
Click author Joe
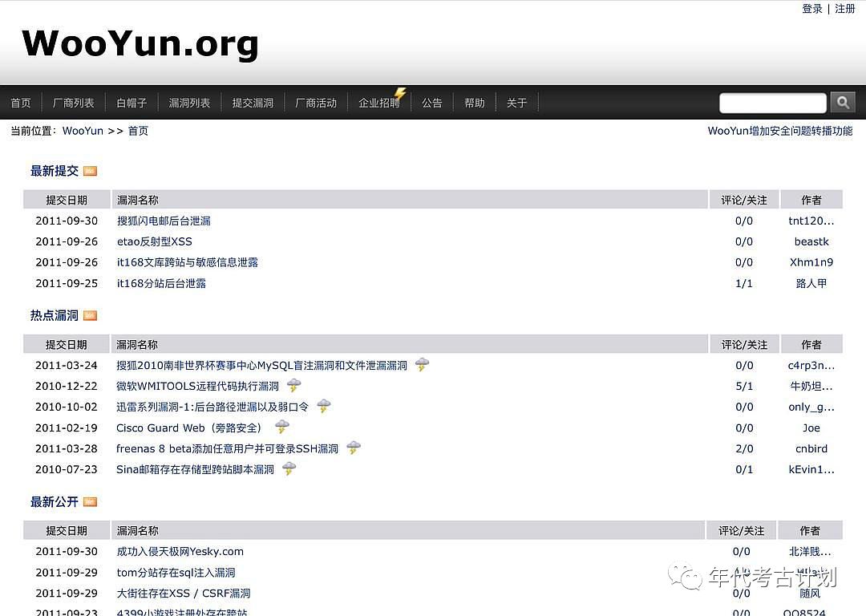click(811, 428)
